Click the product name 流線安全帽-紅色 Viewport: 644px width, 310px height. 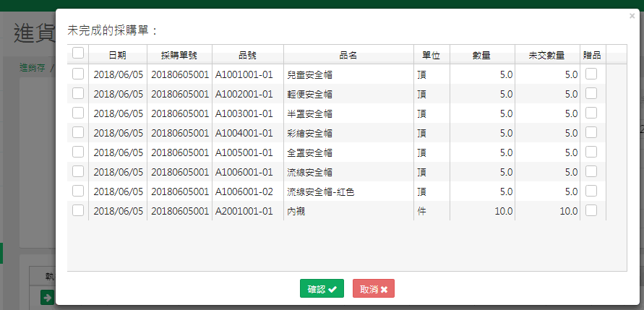321,191
